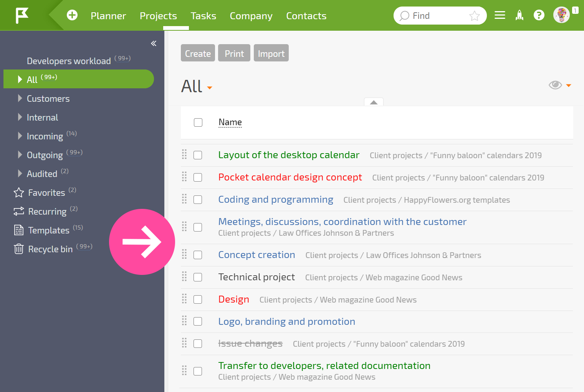Screen dimensions: 584x392
Task: Click the Templates document icon
Action: 19,230
